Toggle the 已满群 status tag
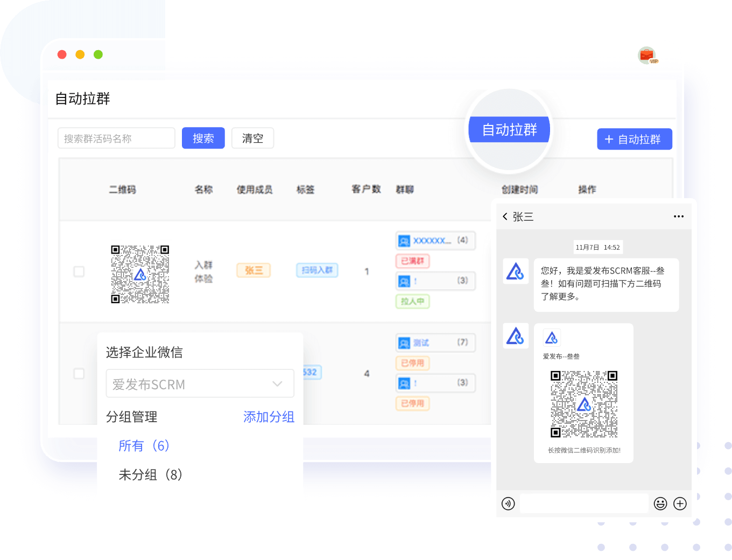 coord(412,261)
